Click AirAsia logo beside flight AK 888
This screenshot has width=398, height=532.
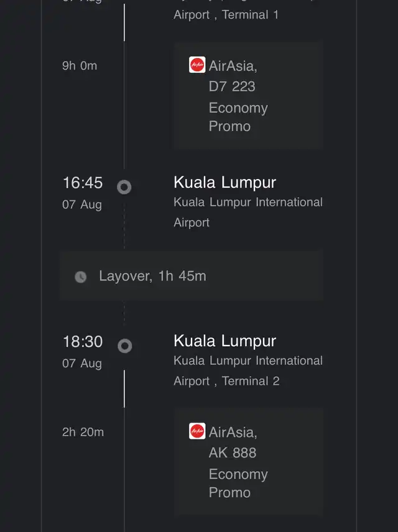197,431
